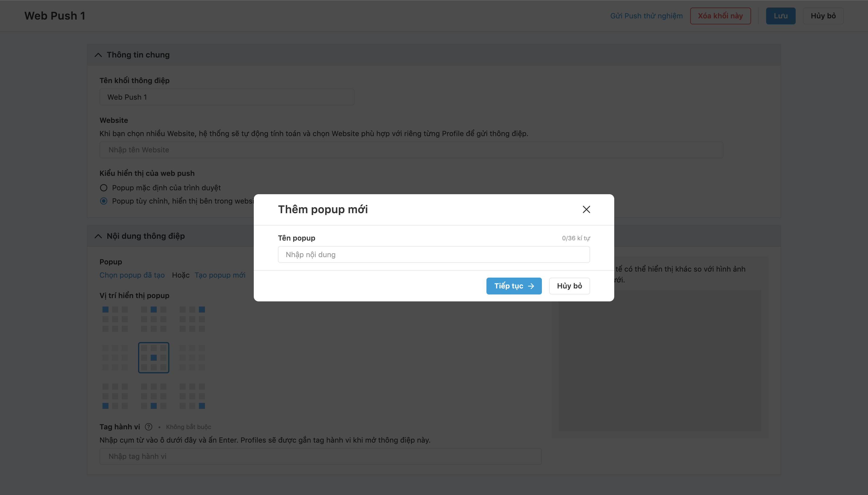The height and width of the screenshot is (495, 868).
Task: Select bottom-left popup position icon
Action: 115,396
